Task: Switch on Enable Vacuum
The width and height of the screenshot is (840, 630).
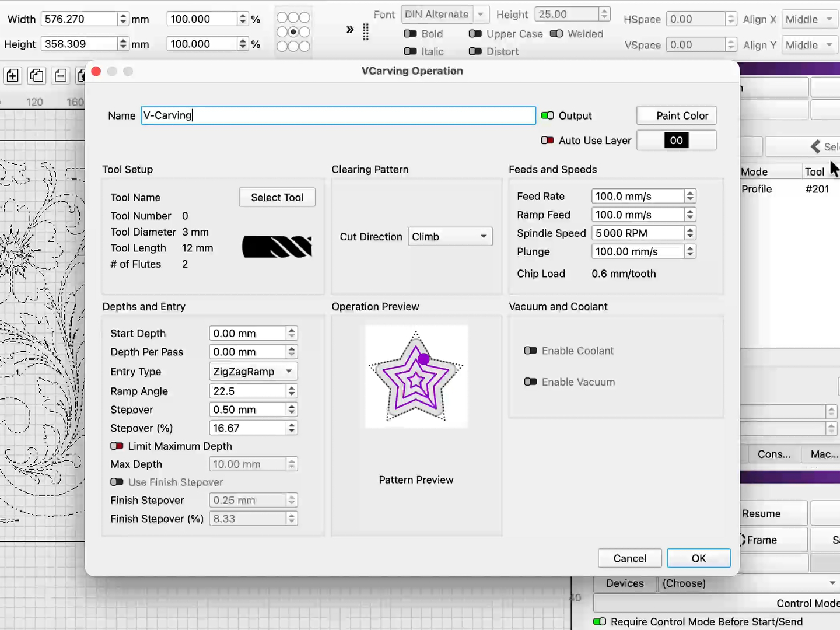Action: 530,382
